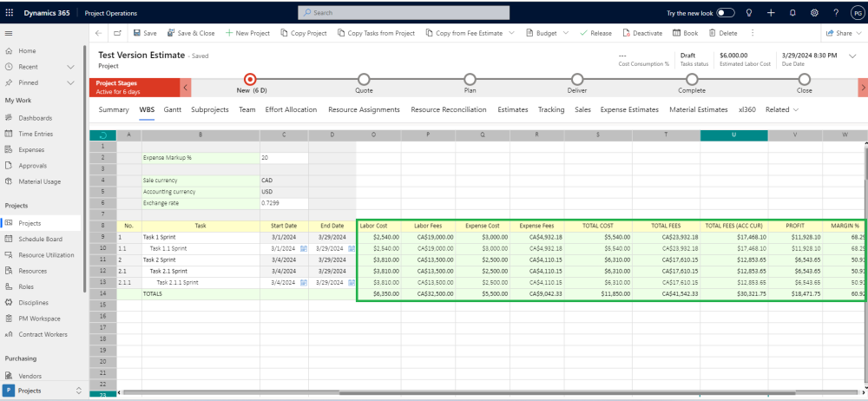Switch to the Resource Assignments tab
The width and height of the screenshot is (868, 401).
point(364,109)
